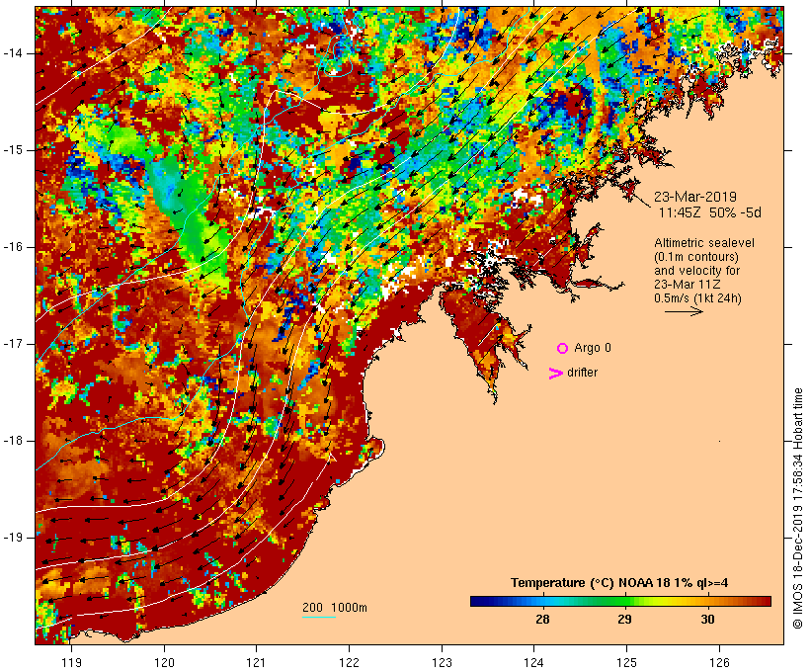Click the magenta drifter arrowhead symbol

[x=556, y=374]
